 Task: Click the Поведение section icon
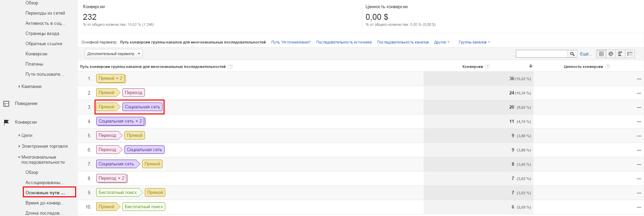(x=6, y=104)
